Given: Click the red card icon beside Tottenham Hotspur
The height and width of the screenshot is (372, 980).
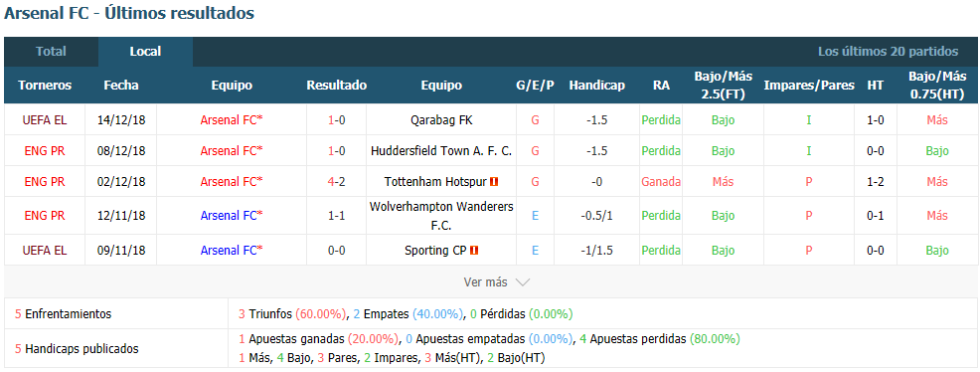Looking at the screenshot, I should pyautogui.click(x=494, y=182).
